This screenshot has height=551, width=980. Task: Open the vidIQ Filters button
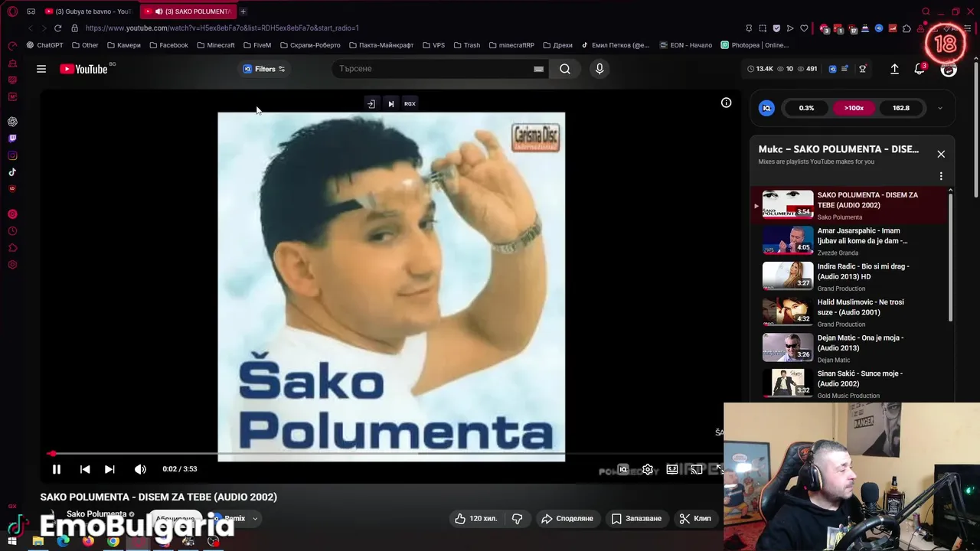pyautogui.click(x=264, y=69)
